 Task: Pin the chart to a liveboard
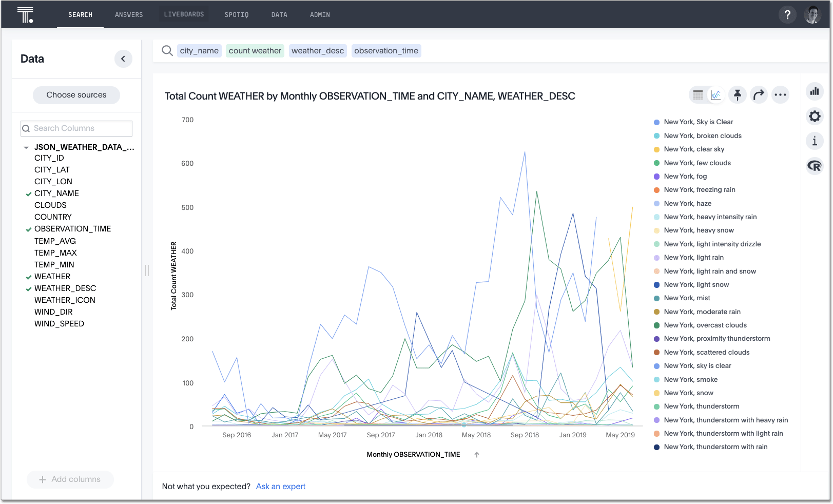point(738,95)
